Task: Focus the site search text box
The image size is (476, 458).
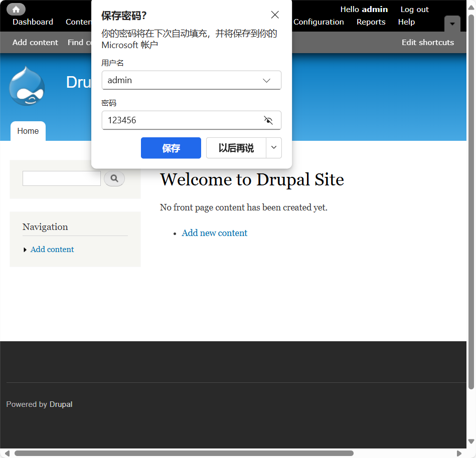Action: tap(62, 178)
